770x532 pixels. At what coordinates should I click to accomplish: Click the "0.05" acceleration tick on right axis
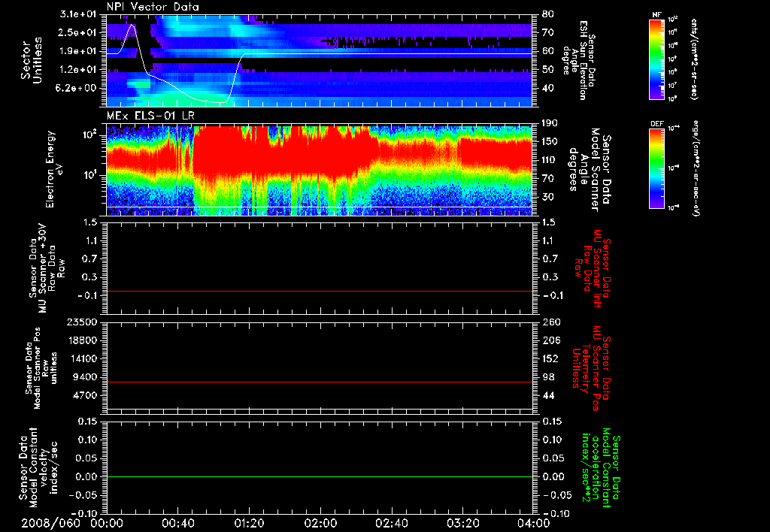[x=553, y=458]
